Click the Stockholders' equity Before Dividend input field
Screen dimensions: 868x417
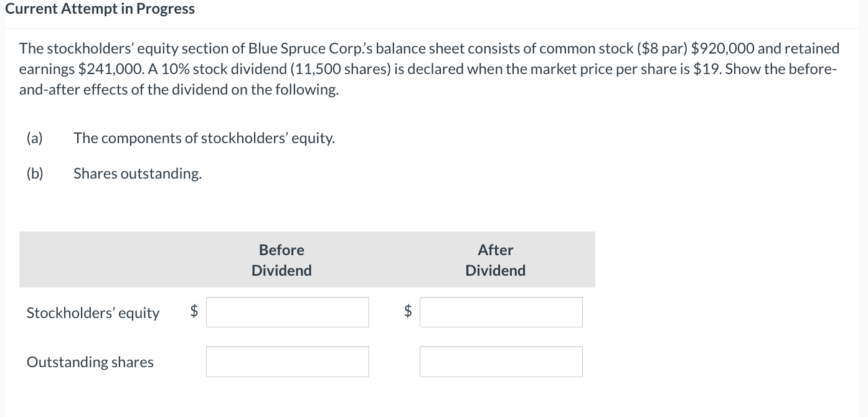pos(287,312)
